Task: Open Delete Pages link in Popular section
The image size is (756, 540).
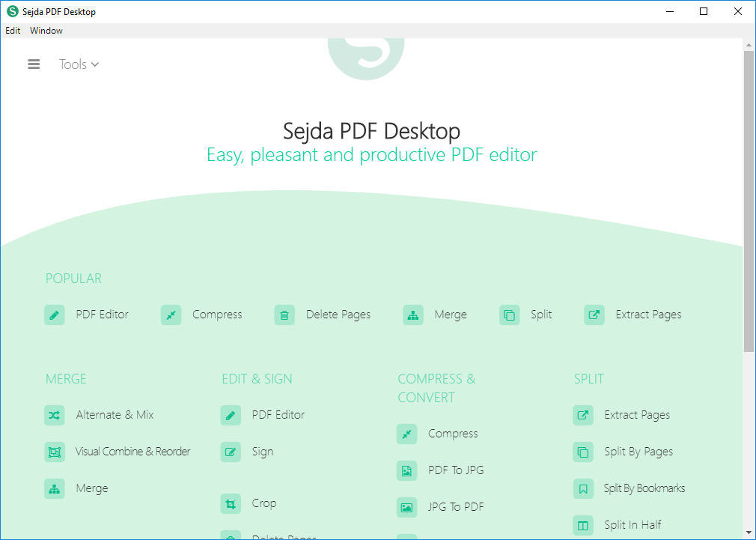Action: [338, 315]
